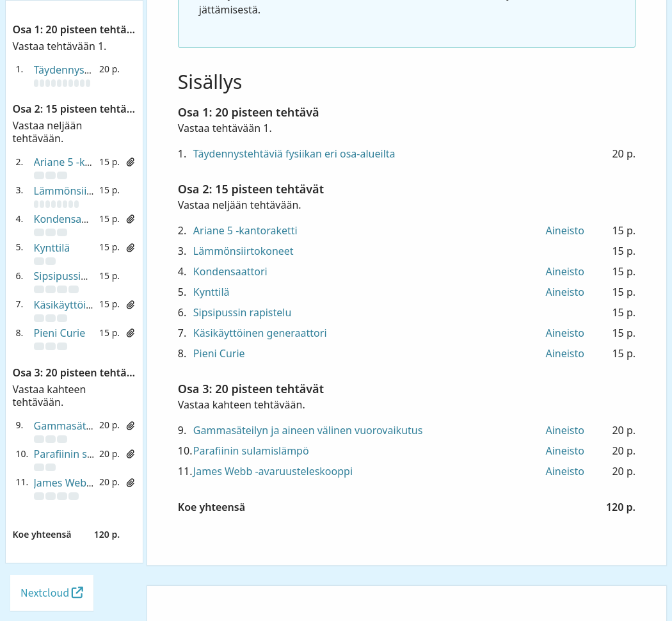Open Nextcloud link

(52, 593)
